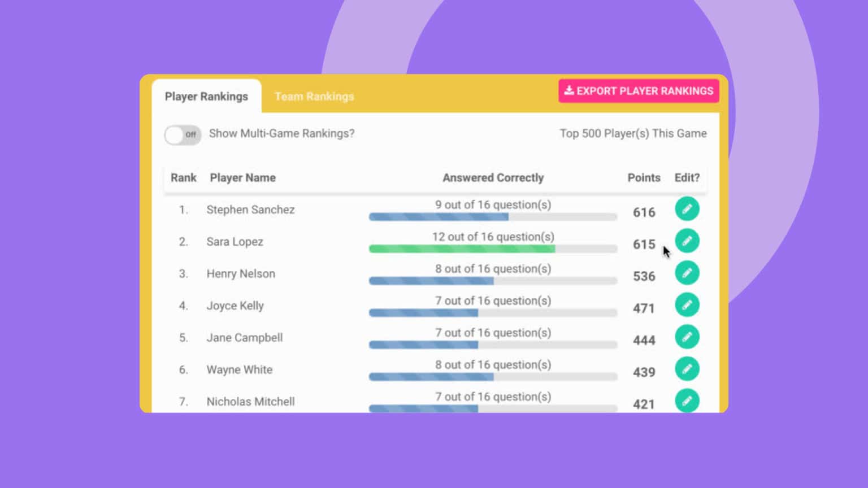Click the download icon on the export button
The width and height of the screenshot is (868, 488).
click(569, 90)
